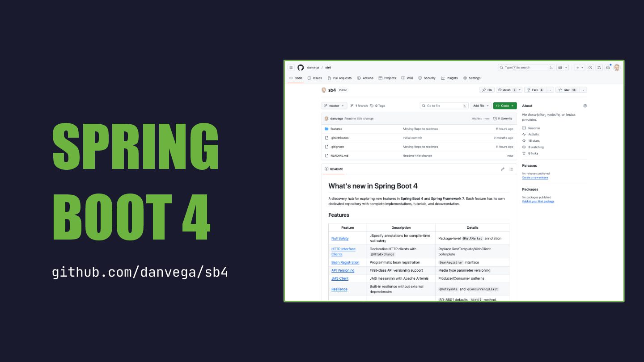Open the Wiki tab
This screenshot has height=362, width=644.
pyautogui.click(x=407, y=78)
